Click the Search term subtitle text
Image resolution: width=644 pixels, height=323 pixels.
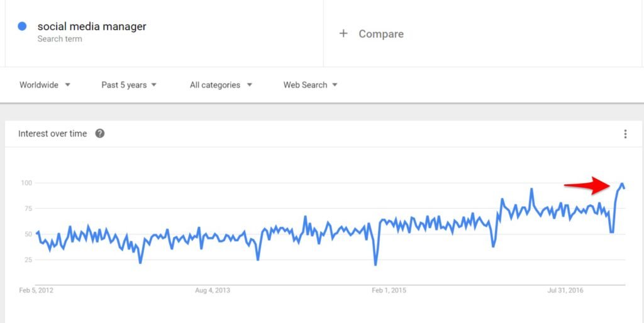click(60, 39)
